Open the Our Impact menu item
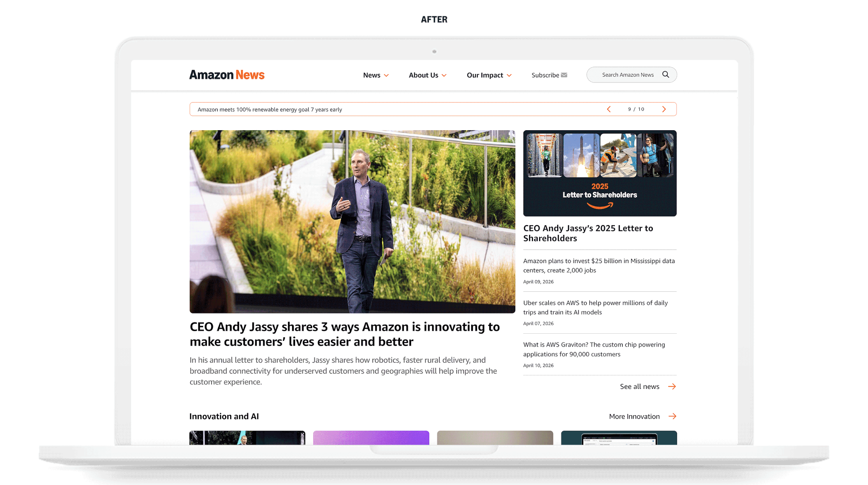Viewport: 868px width, 485px height. tap(485, 75)
